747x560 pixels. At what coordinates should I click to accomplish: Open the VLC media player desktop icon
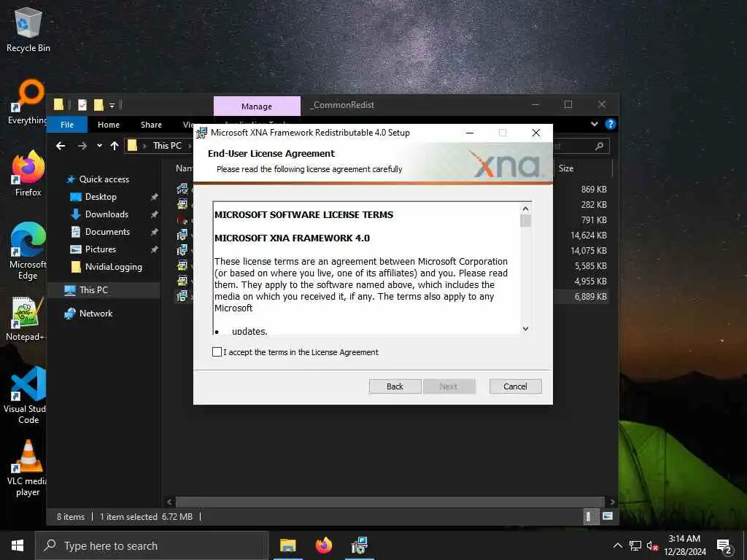point(28,468)
